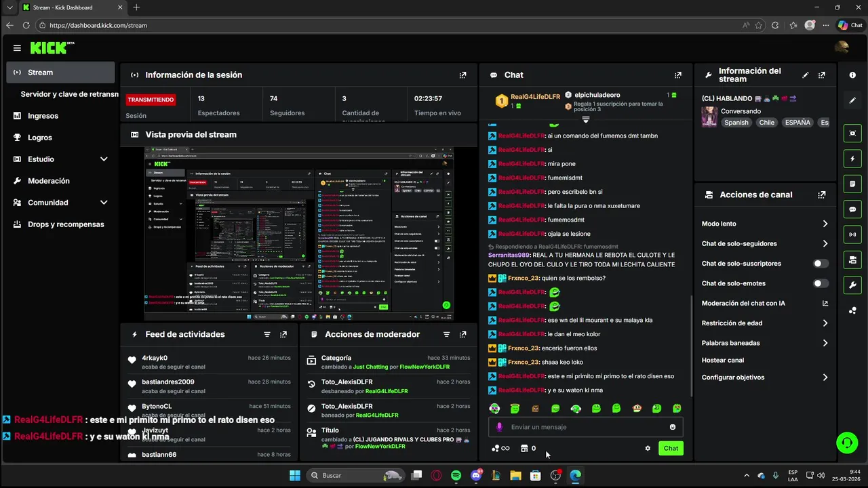Click the Chile tag chip
Image resolution: width=868 pixels, height=488 pixels.
[x=766, y=123]
